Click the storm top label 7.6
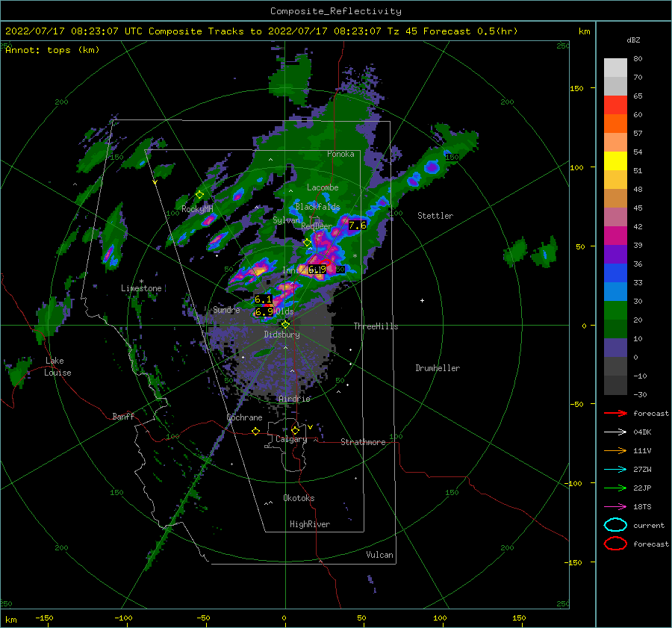The width and height of the screenshot is (672, 628). coord(358,225)
